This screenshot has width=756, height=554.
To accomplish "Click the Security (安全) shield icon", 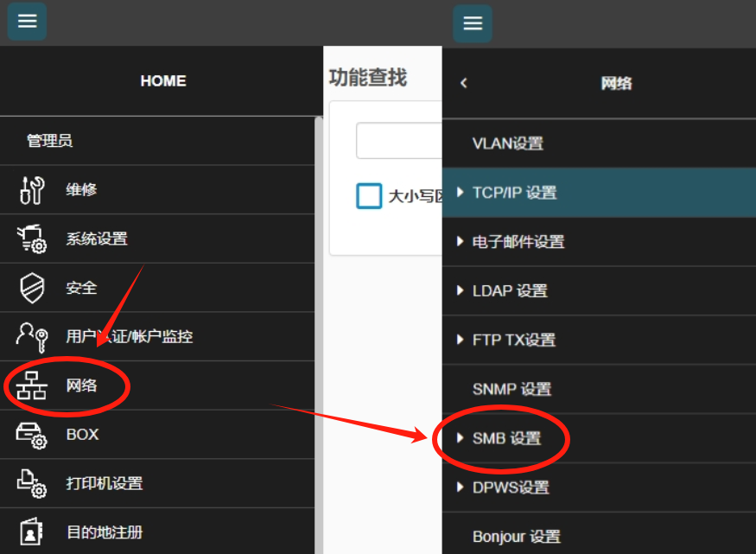I will click(x=32, y=288).
